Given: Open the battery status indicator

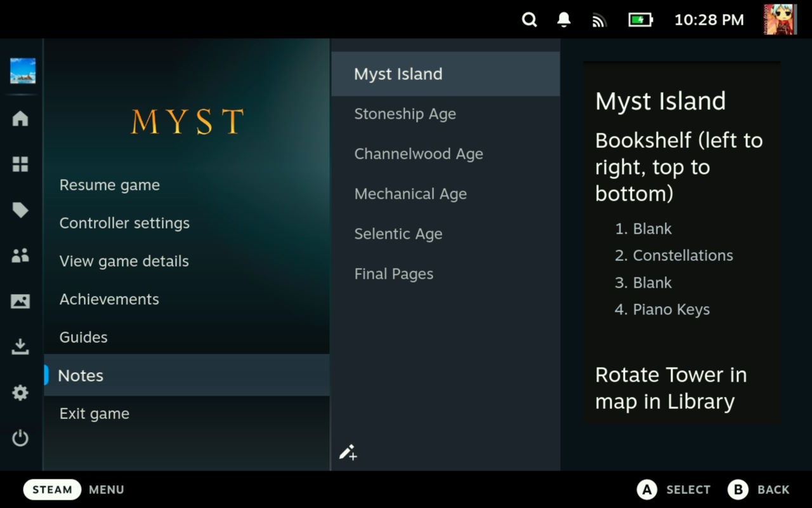Looking at the screenshot, I should pos(640,20).
